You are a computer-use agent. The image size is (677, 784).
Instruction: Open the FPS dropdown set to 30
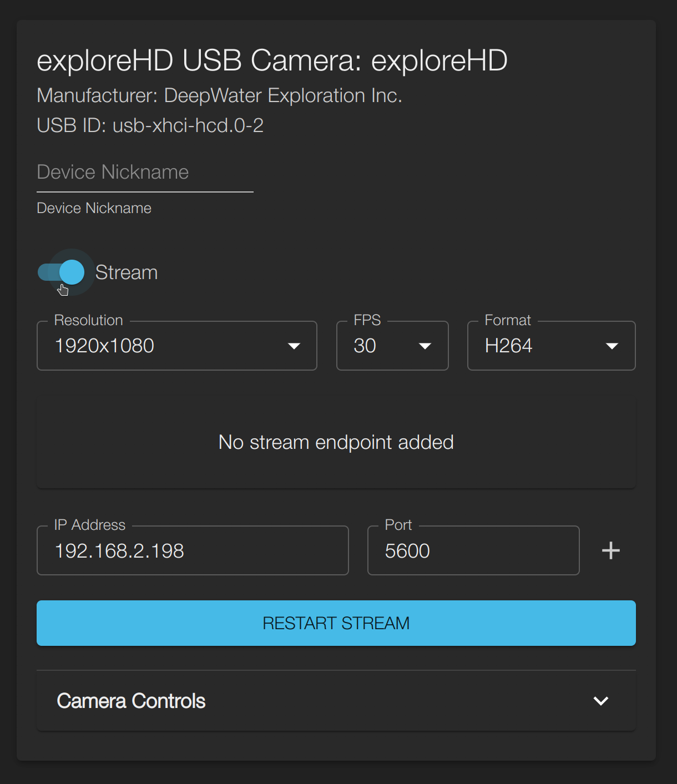[x=392, y=346]
